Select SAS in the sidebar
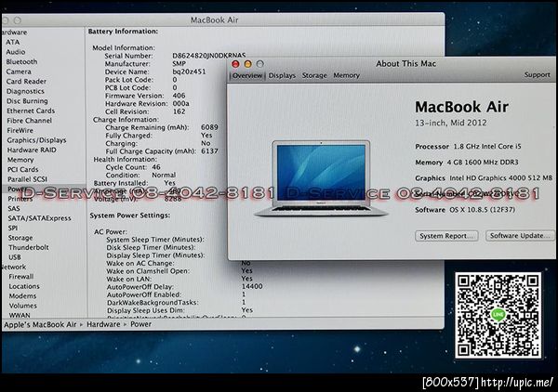 click(x=14, y=208)
